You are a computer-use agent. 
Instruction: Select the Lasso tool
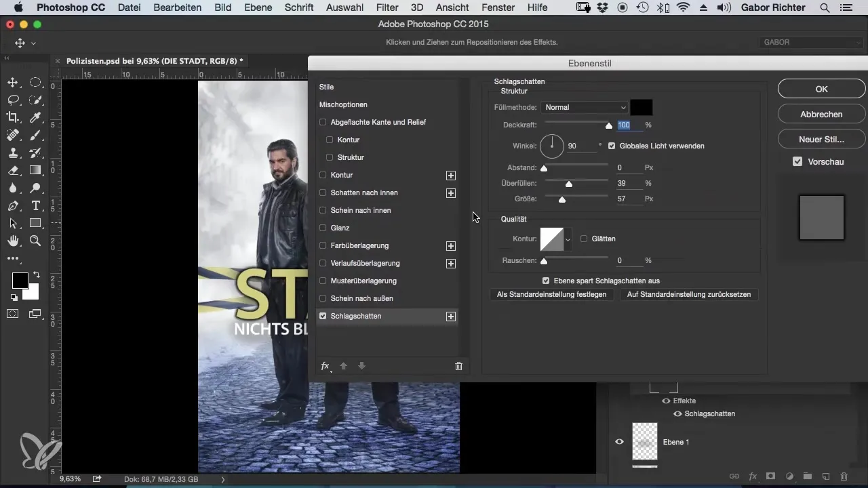tap(12, 100)
